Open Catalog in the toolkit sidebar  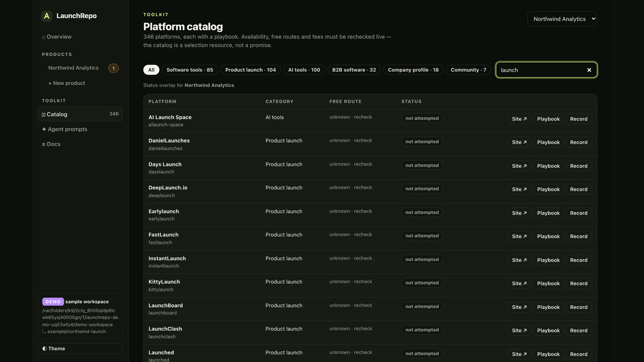pyautogui.click(x=80, y=114)
